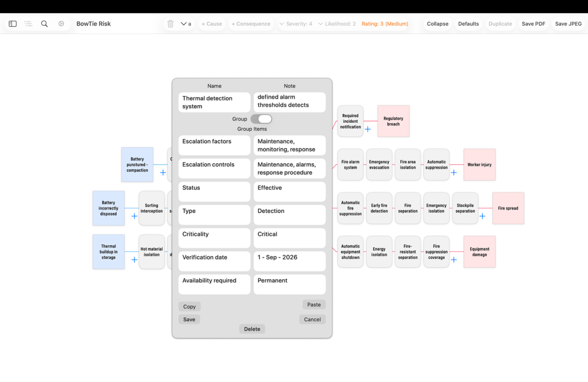Click the Save button in dialog
The width and height of the screenshot is (588, 382).
(189, 319)
